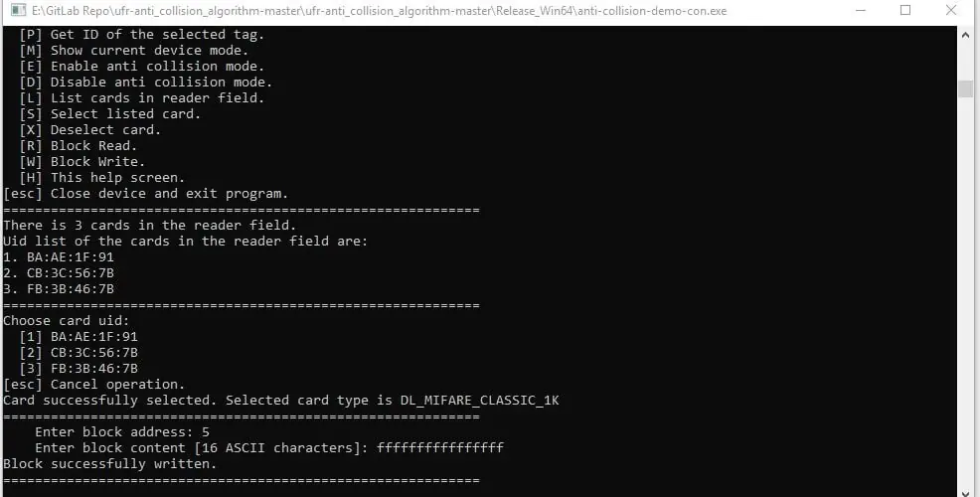980x497 pixels.
Task: Click the scrollbar up arrow
Action: coord(966,36)
